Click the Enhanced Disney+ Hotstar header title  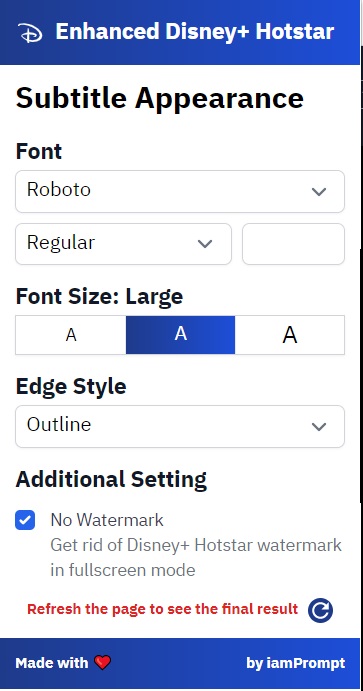[195, 32]
